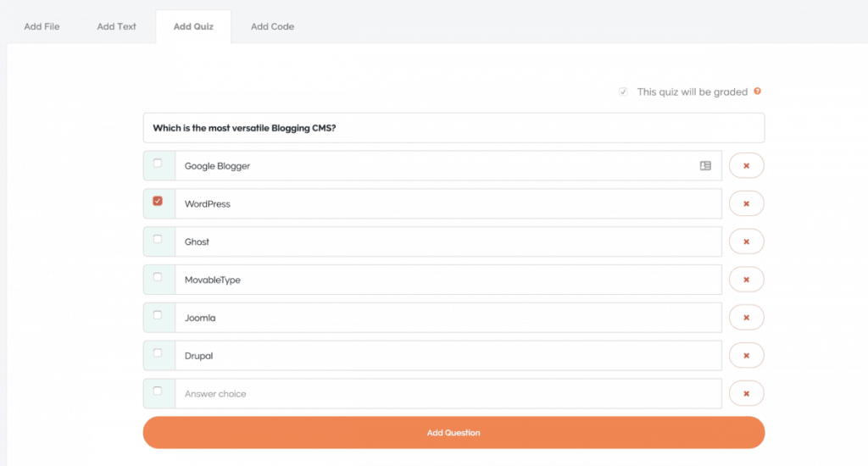
Task: Uncheck WordPress as correct answer
Action: click(158, 201)
